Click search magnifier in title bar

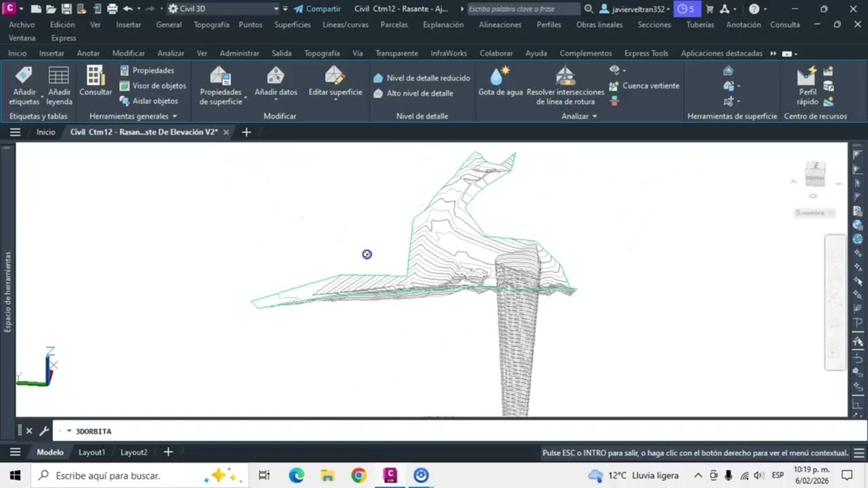pos(589,9)
